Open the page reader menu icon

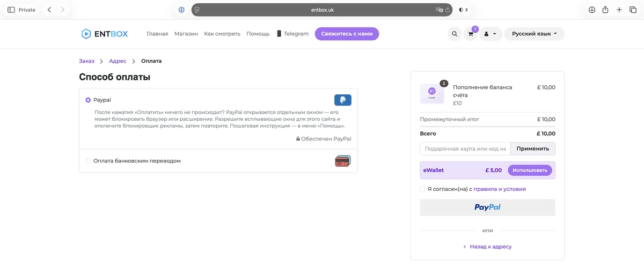(197, 10)
